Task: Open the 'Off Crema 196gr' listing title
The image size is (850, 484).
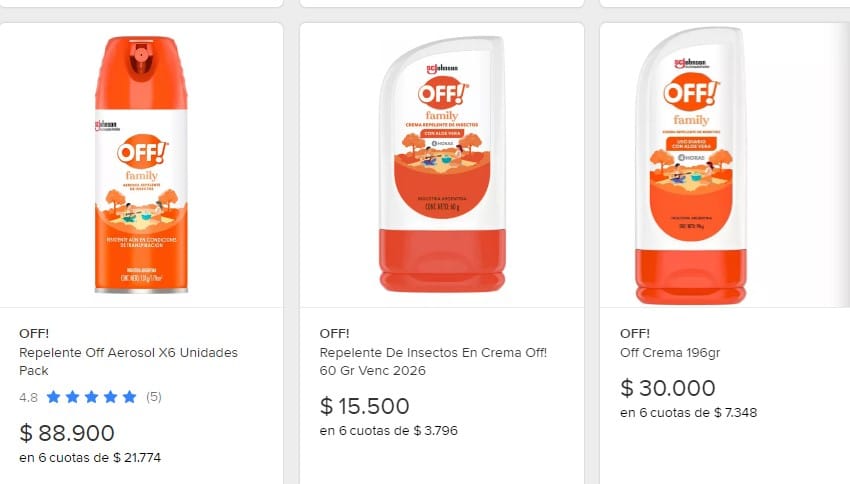Action: coord(670,353)
